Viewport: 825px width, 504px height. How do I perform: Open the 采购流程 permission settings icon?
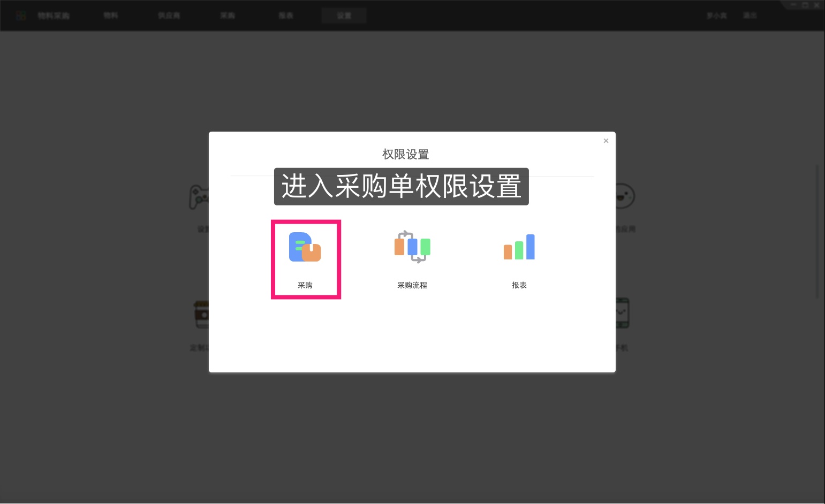pos(412,247)
